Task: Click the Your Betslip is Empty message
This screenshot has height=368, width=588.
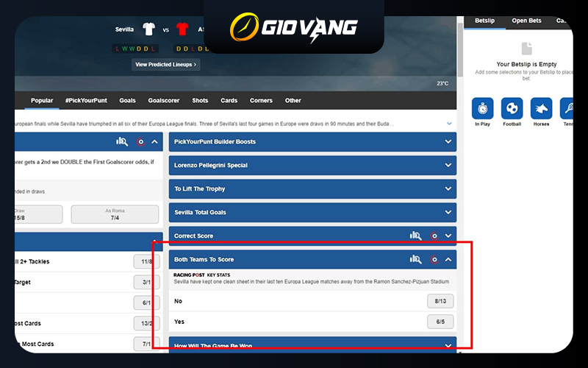Action: point(526,64)
